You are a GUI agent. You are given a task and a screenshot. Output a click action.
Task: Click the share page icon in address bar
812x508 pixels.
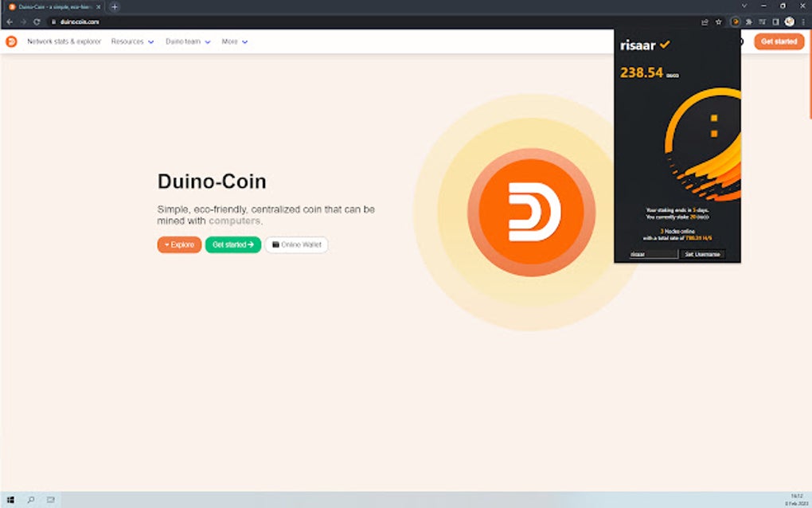[x=705, y=21]
